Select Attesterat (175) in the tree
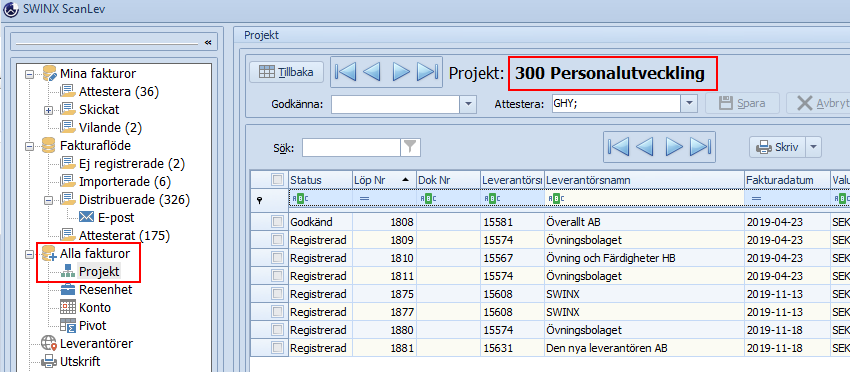Screen dimensions: 850x372 124,235
